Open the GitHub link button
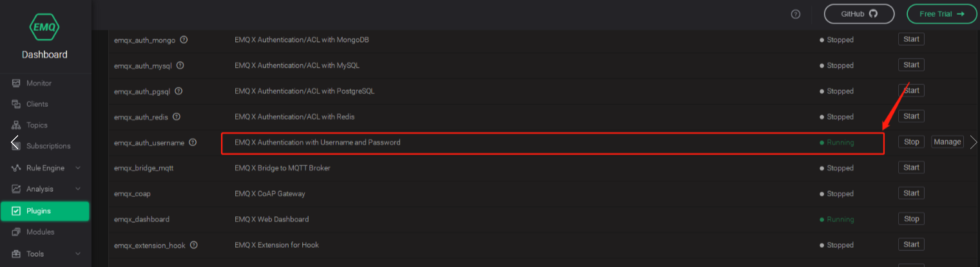This screenshot has width=980, height=267. [859, 14]
